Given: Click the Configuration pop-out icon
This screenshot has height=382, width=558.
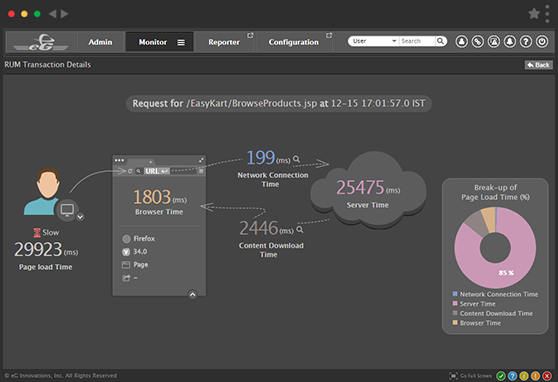Looking at the screenshot, I should click(329, 35).
